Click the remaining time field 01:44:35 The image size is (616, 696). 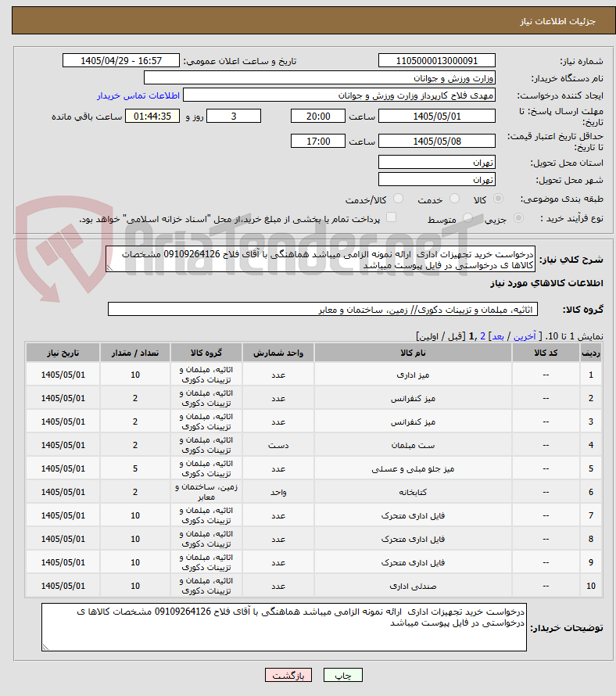click(152, 117)
